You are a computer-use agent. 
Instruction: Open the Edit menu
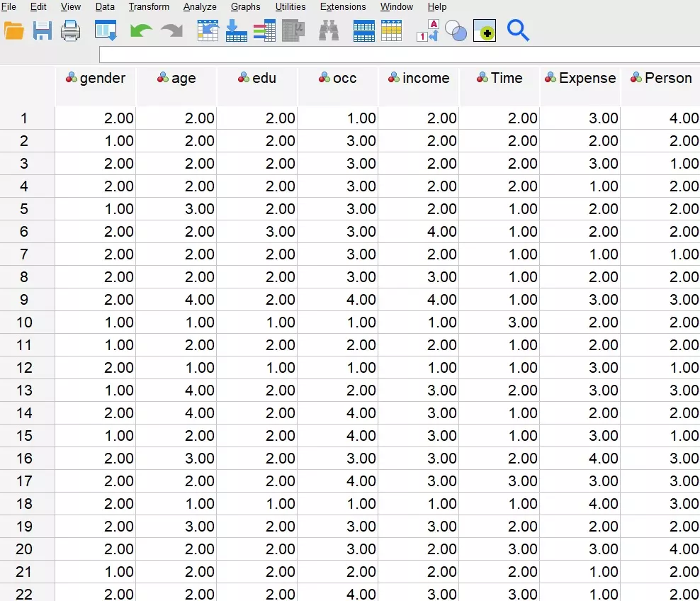coord(38,6)
